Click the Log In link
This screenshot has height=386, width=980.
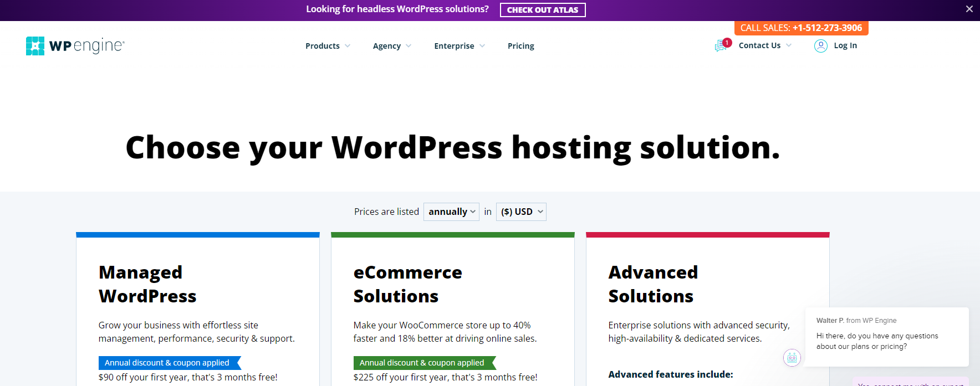[845, 45]
